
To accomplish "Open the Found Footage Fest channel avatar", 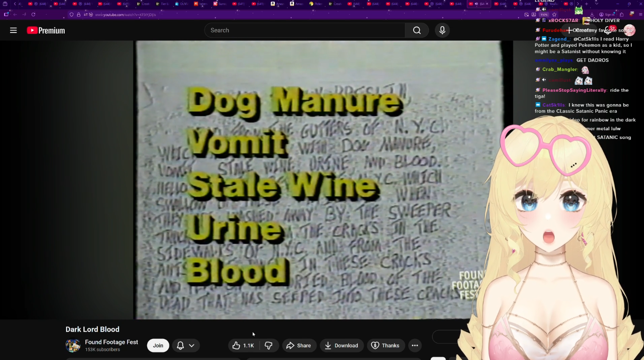I will tap(73, 345).
